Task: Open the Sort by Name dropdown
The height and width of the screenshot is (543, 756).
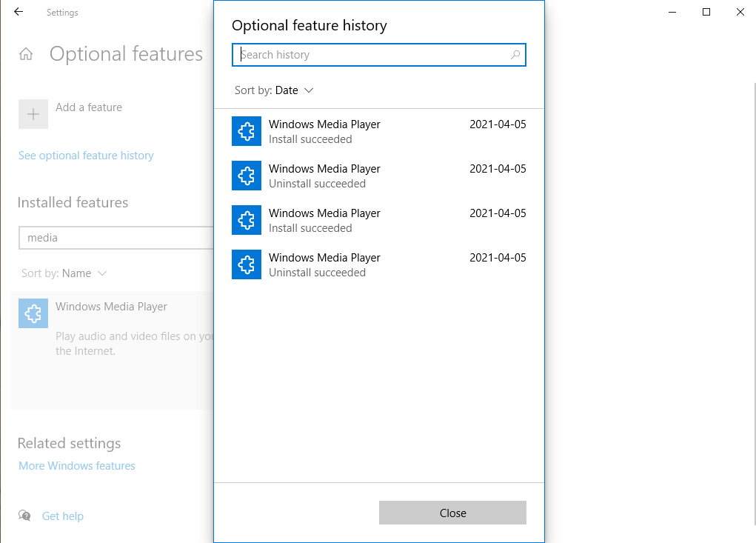Action: pos(64,273)
